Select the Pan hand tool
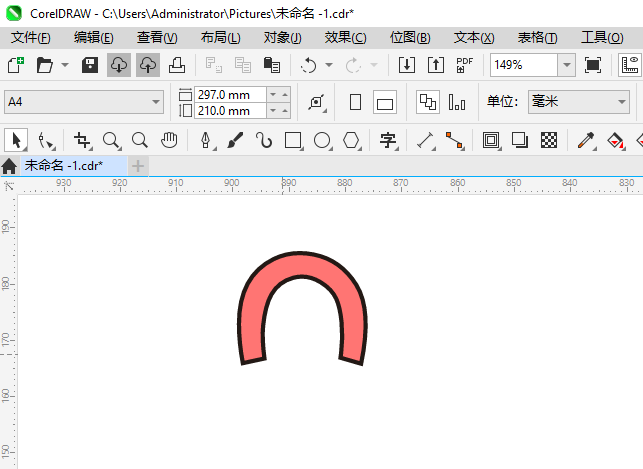This screenshot has height=469, width=643. [169, 140]
